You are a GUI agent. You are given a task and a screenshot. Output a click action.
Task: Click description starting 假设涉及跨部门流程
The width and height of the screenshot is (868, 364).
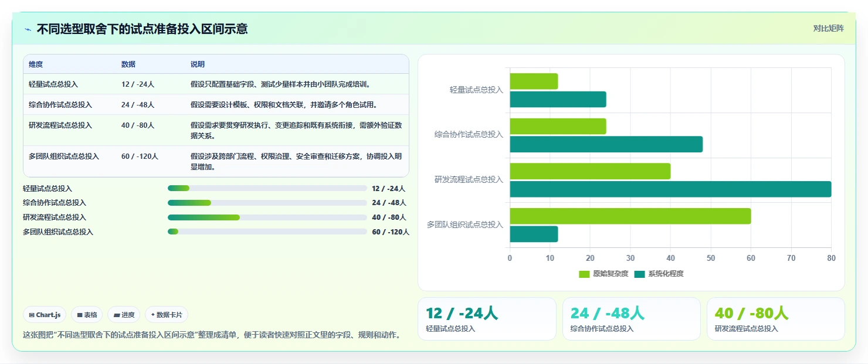point(296,162)
